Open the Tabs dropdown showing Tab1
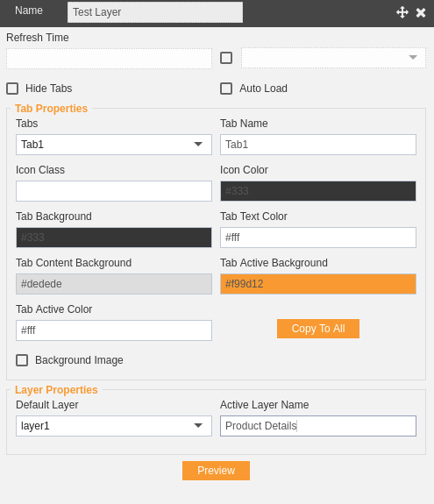The width and height of the screenshot is (434, 504). pos(114,145)
